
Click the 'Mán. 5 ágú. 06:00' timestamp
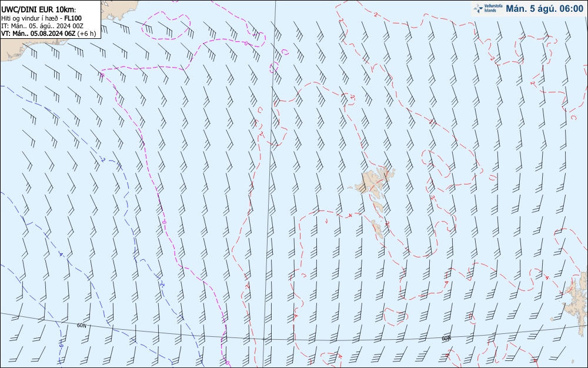[x=544, y=9]
